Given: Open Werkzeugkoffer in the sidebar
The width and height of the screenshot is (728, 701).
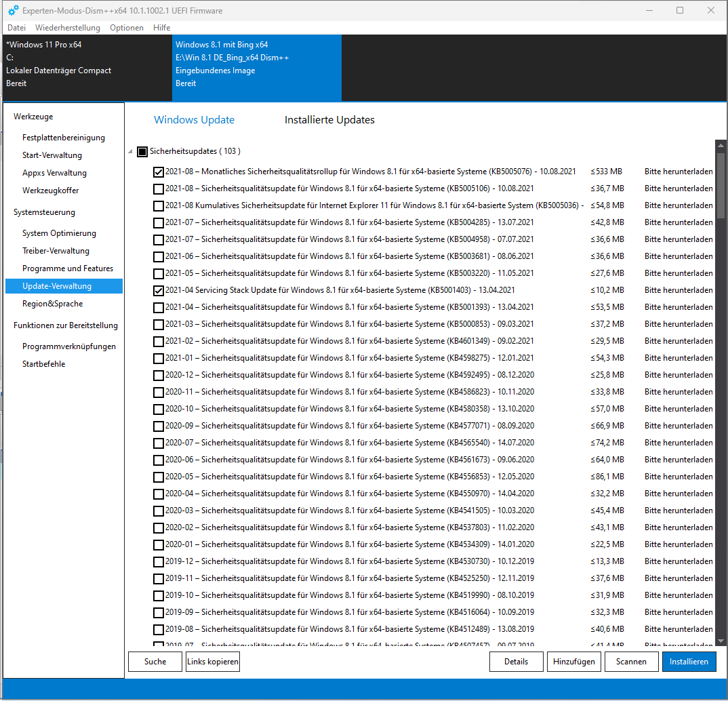Looking at the screenshot, I should click(51, 191).
